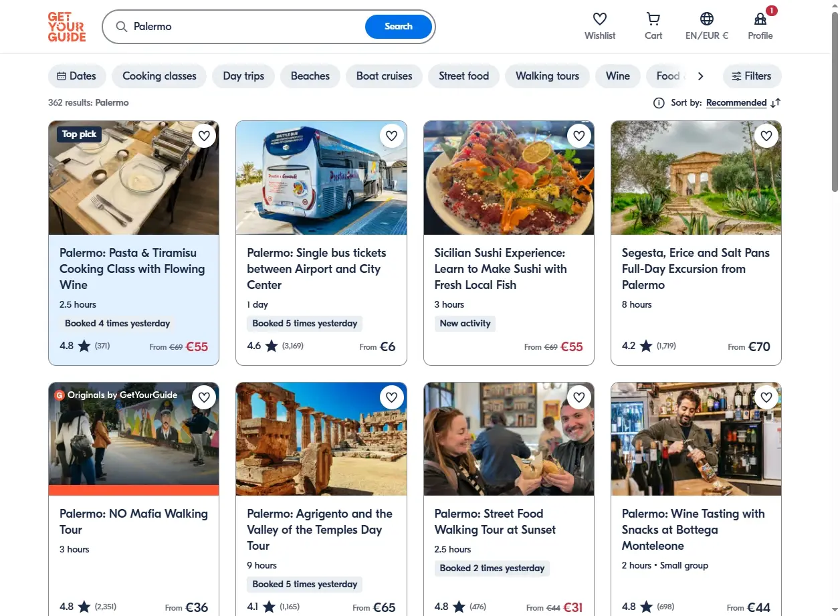
Task: Click the star icon on NO Mafia Walking Tour
Action: pyautogui.click(x=84, y=607)
